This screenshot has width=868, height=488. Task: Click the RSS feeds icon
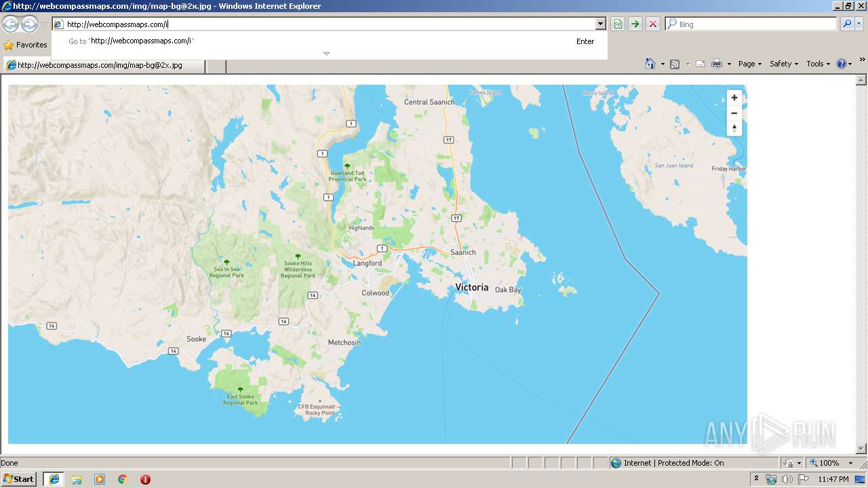(675, 64)
